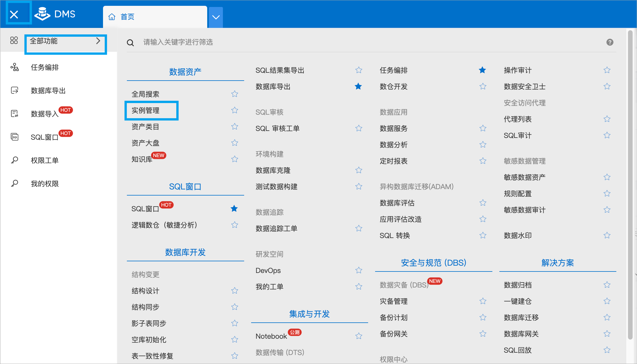This screenshot has width=637, height=364.
Task: Open 我的权限 in the sidebar menu
Action: 45,184
